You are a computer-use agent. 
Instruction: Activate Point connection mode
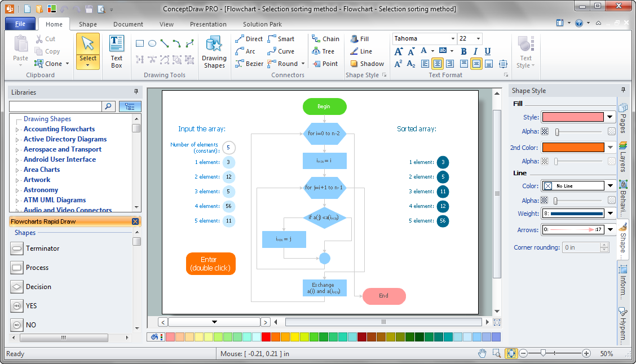point(325,64)
